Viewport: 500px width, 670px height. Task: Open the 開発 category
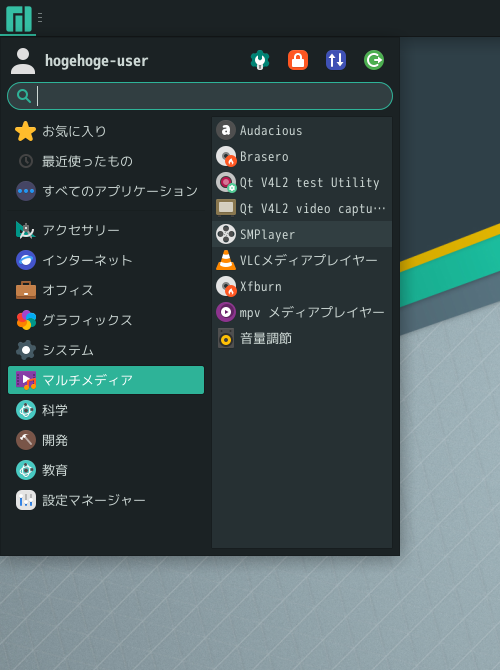(106, 440)
